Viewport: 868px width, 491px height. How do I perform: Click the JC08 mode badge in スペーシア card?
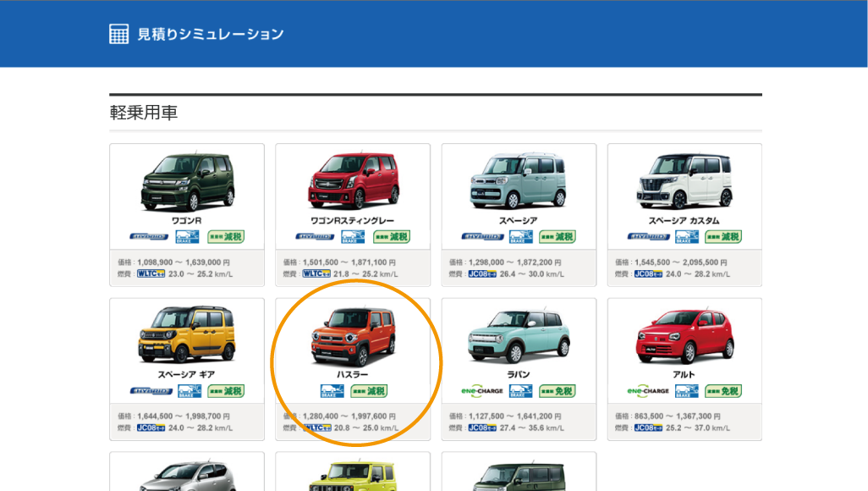point(482,273)
